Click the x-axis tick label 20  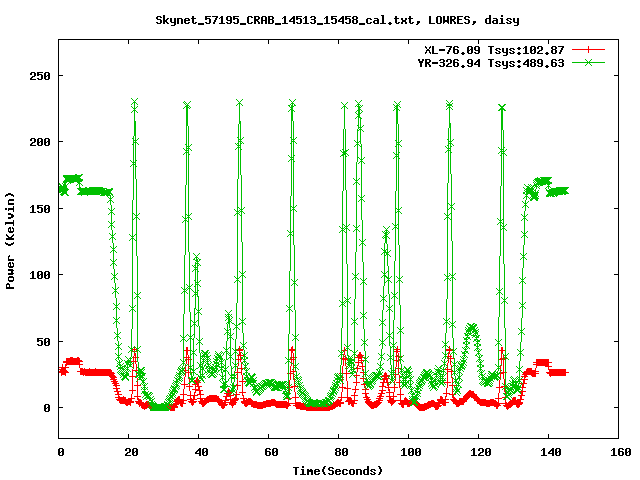point(131,452)
